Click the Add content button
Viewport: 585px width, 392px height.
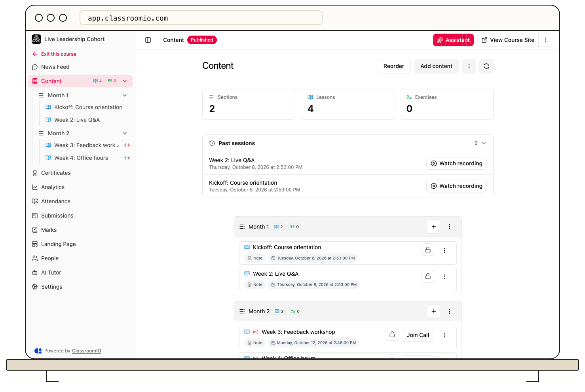click(x=436, y=66)
